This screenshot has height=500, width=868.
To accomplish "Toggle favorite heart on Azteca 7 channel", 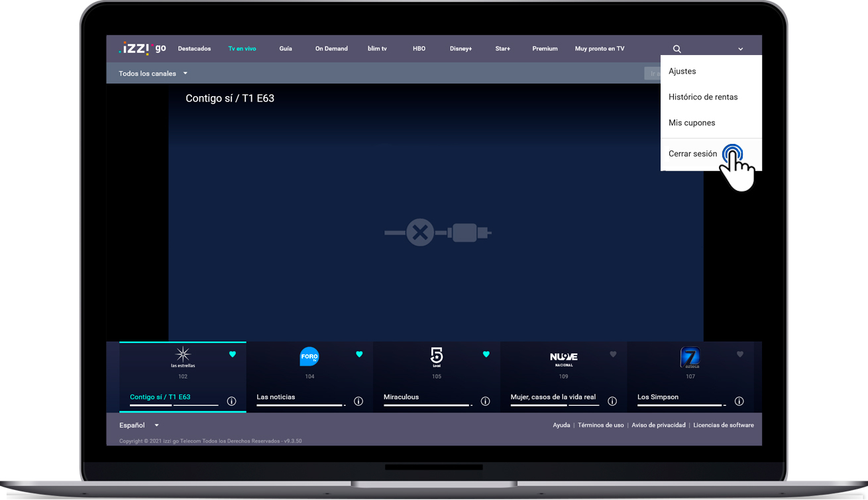I will click(740, 354).
